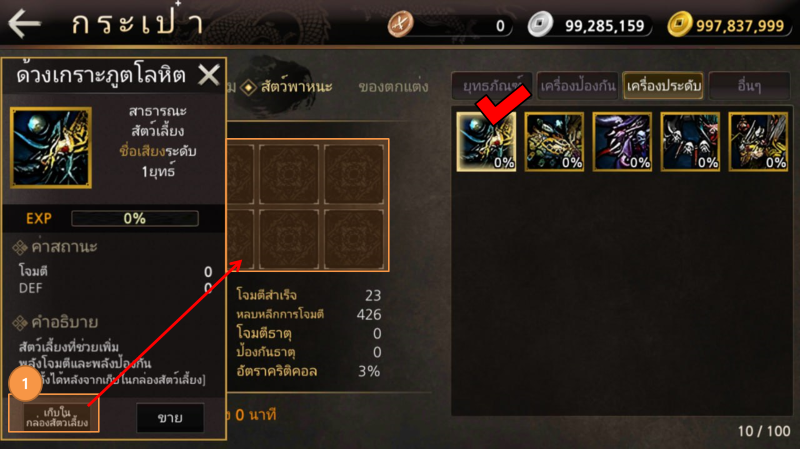Image resolution: width=800 pixels, height=449 pixels.
Task: Click the gold coin currency icon
Action: tap(680, 24)
